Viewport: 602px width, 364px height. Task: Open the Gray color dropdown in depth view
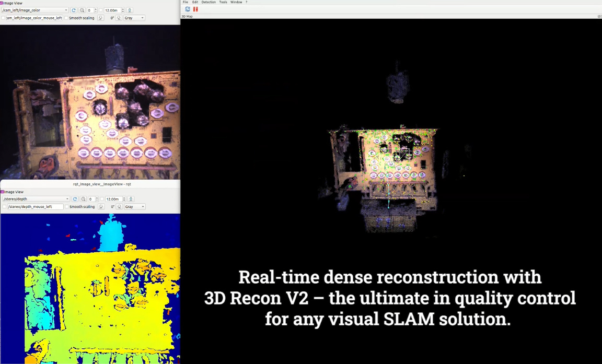pyautogui.click(x=134, y=207)
